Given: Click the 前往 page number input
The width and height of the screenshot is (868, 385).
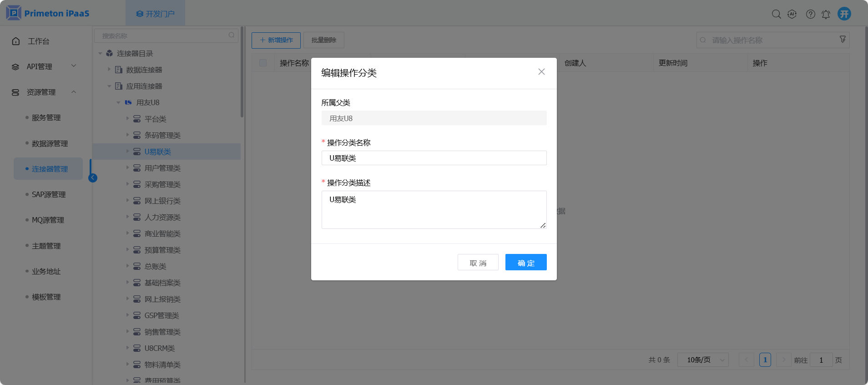Looking at the screenshot, I should [821, 360].
